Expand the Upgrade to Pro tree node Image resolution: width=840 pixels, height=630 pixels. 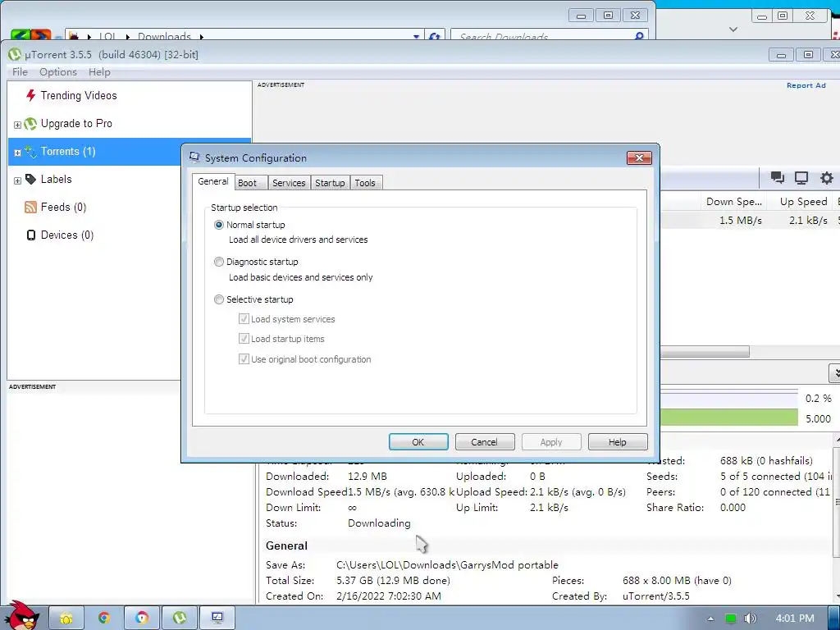coord(17,125)
